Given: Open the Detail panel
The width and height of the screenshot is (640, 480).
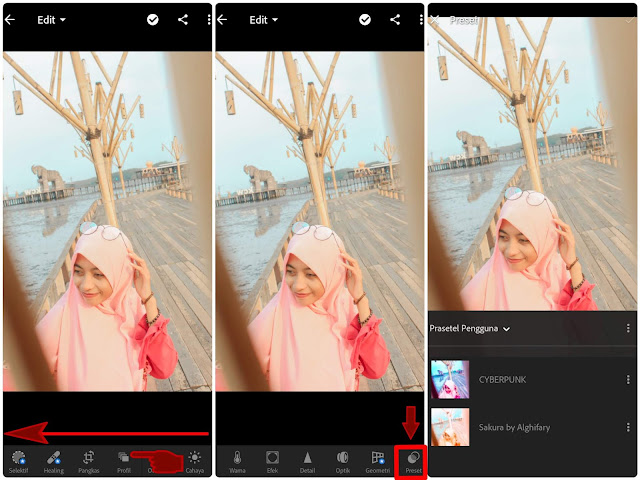Looking at the screenshot, I should tap(307, 462).
